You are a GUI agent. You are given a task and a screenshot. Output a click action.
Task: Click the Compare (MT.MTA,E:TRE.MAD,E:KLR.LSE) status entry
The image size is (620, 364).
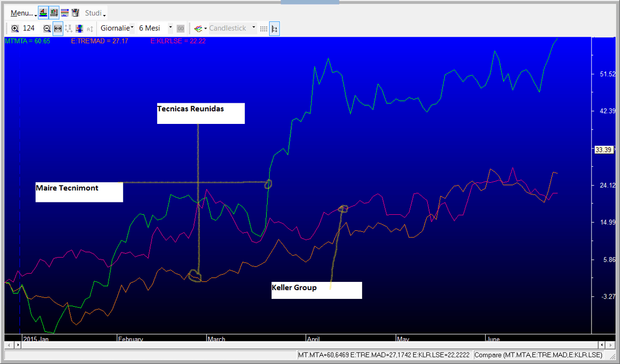(538, 355)
